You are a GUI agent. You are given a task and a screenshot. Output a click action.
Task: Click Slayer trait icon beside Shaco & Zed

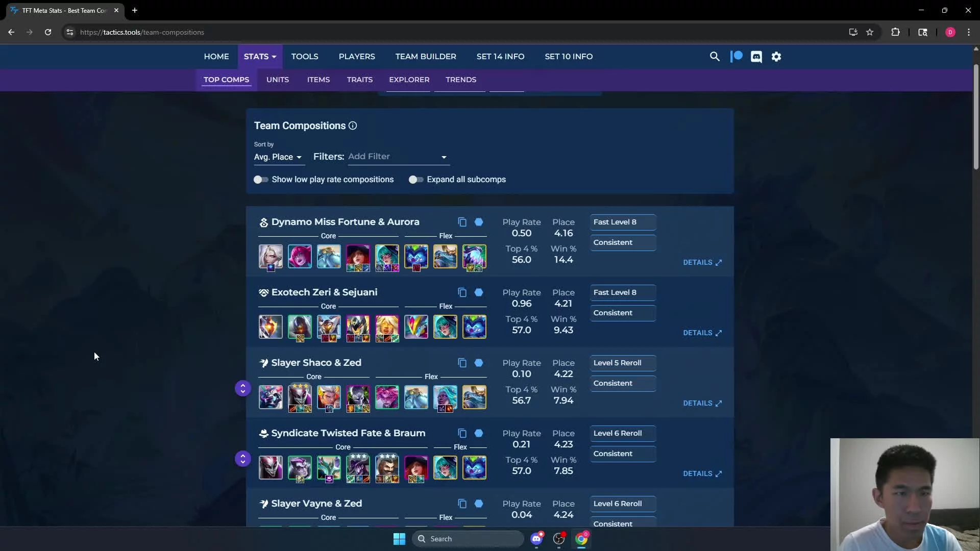(263, 363)
